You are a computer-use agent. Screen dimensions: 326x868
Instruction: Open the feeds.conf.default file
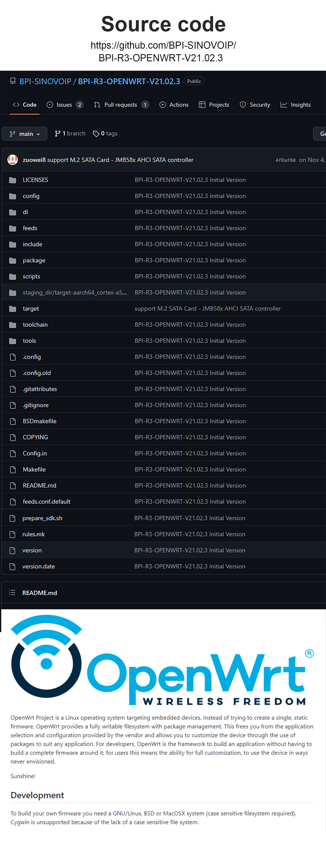pyautogui.click(x=46, y=501)
